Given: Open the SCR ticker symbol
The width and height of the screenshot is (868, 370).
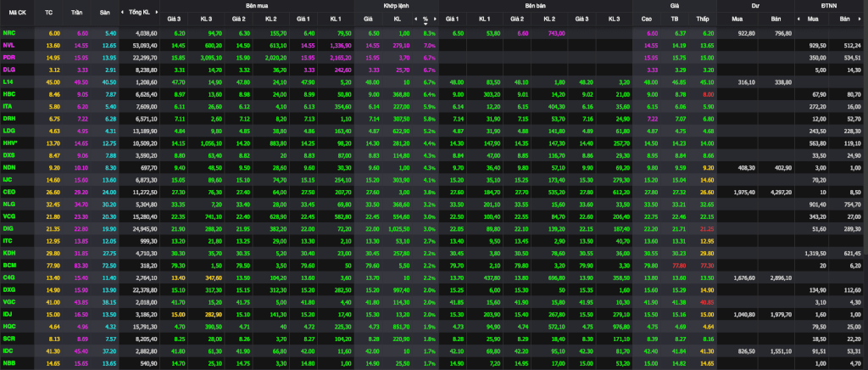Looking at the screenshot, I should pyautogui.click(x=8, y=338).
